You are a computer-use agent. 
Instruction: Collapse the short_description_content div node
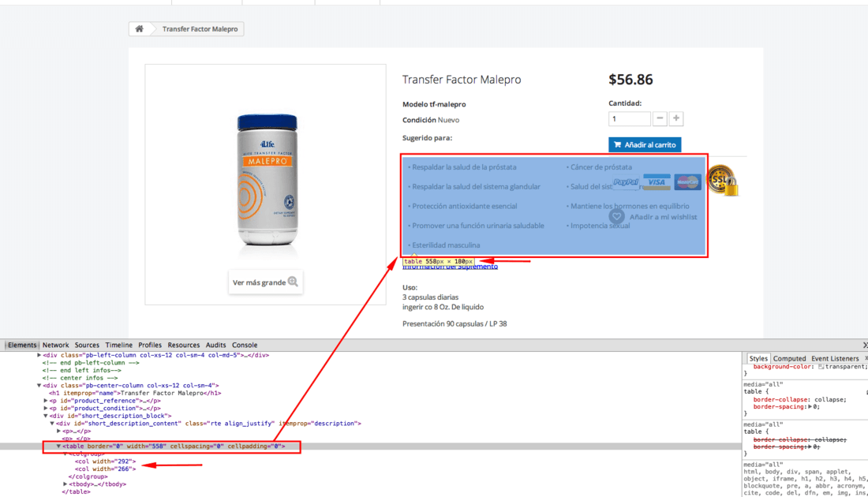(x=53, y=424)
